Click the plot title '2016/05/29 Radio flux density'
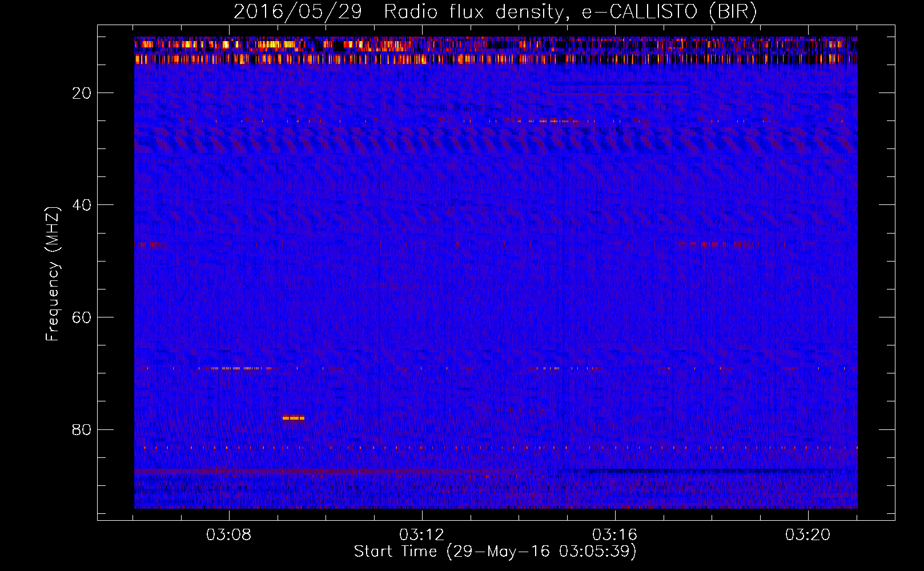 (x=495, y=11)
